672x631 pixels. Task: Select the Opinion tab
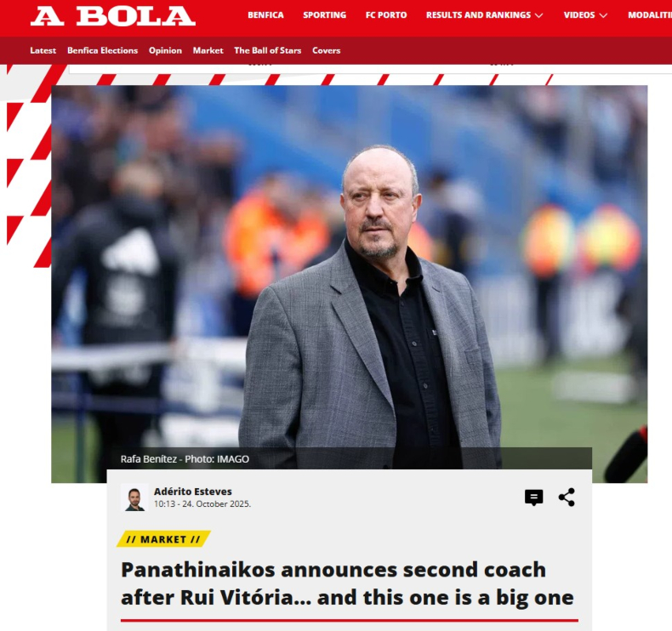(165, 50)
